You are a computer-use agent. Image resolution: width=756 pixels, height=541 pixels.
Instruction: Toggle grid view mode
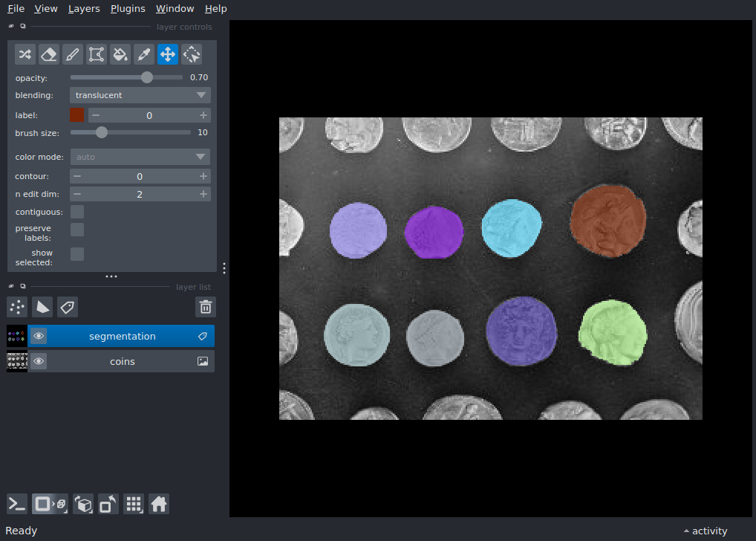134,504
